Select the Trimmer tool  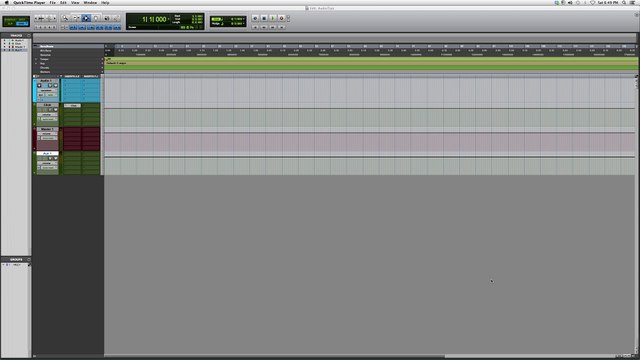76,18
